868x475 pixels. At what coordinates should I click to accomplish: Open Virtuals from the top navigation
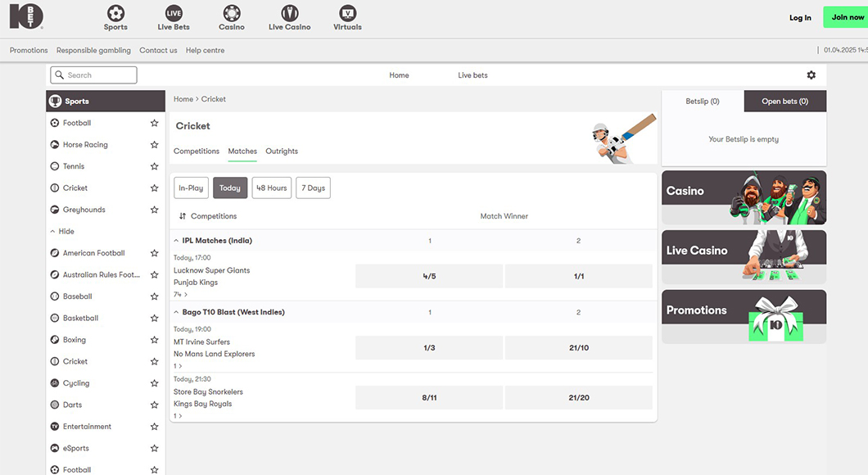pyautogui.click(x=347, y=18)
